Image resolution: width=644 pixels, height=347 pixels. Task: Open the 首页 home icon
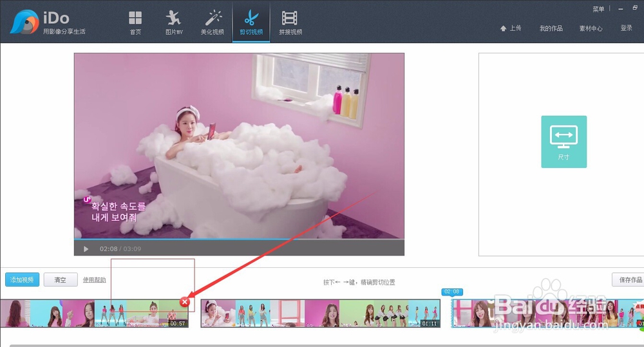click(x=135, y=23)
